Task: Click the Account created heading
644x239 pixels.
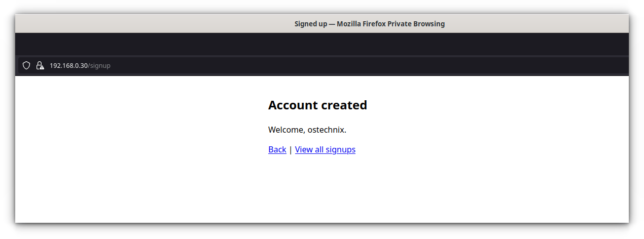Action: click(317, 105)
